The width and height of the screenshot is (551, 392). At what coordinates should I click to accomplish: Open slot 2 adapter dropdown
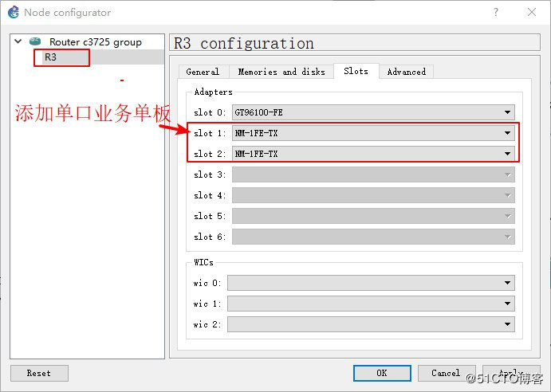373,154
